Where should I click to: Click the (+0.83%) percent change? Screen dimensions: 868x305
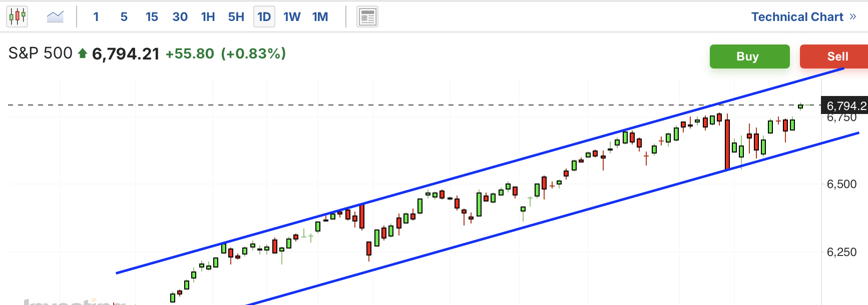253,53
